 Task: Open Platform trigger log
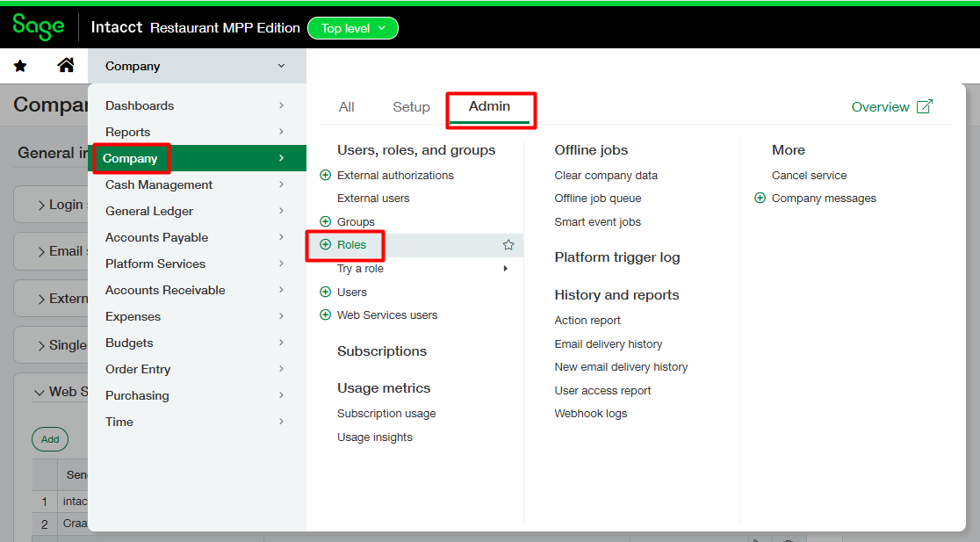point(616,257)
